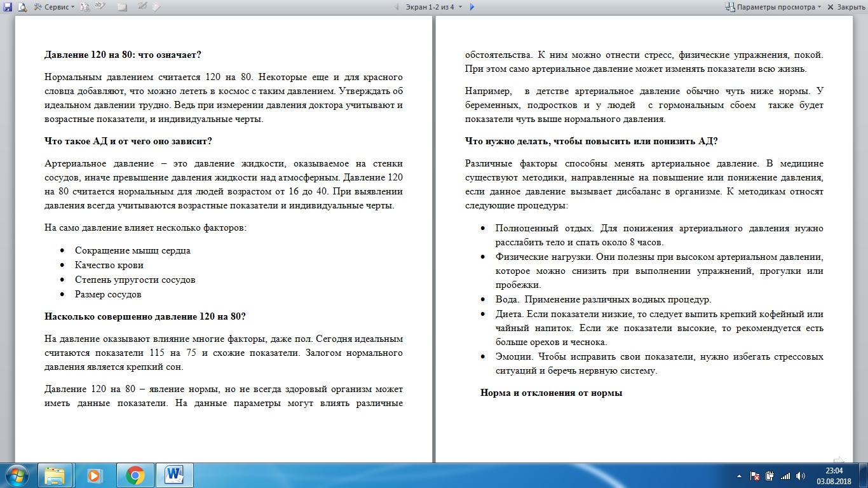
Task: Launch Windows Media Player from the taskbar
Action: click(95, 475)
